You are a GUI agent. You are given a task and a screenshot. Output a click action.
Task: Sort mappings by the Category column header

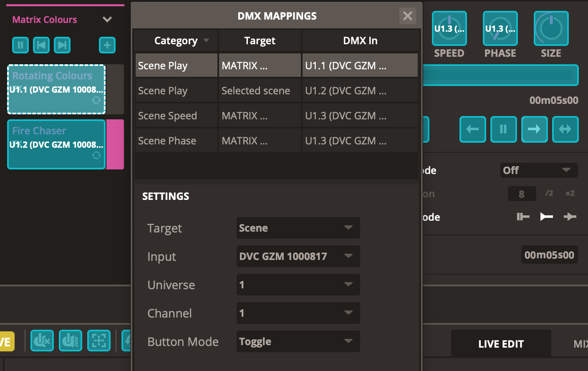tap(176, 40)
